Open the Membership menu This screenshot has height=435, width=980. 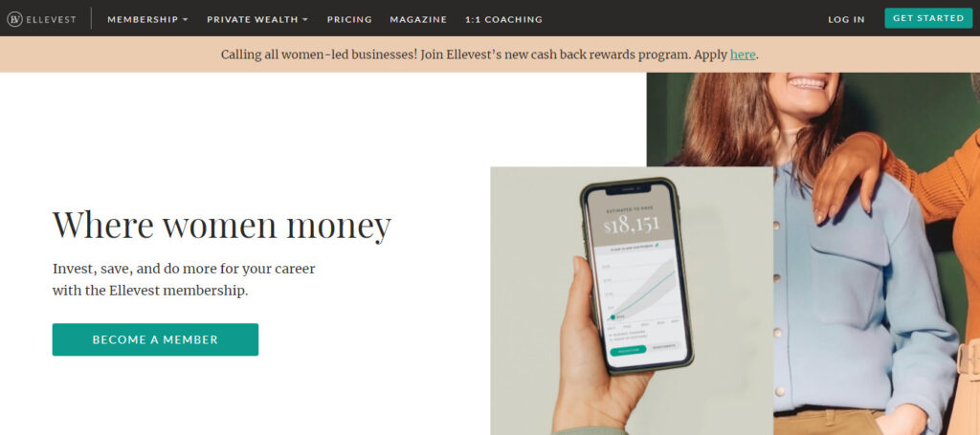(x=147, y=19)
